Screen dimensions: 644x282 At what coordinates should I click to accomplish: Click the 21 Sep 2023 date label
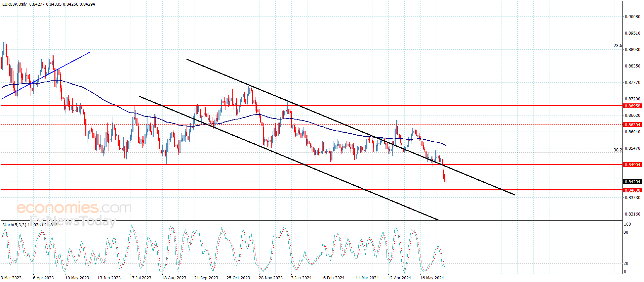click(206, 278)
